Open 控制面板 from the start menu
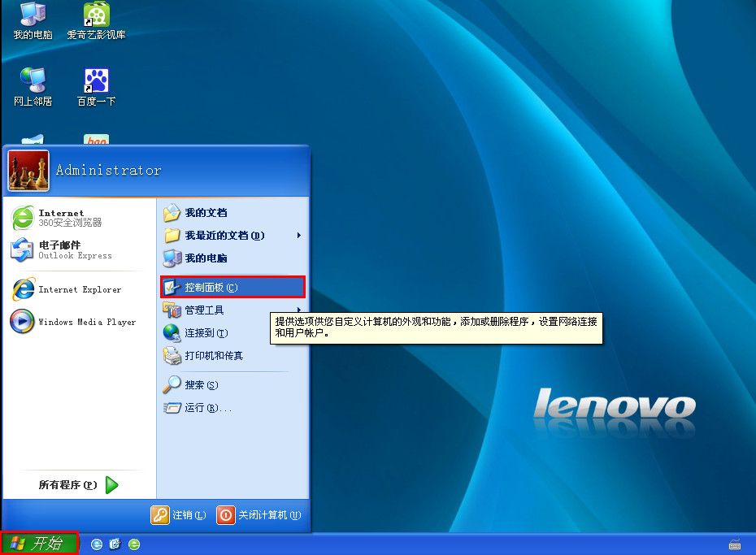 coord(232,287)
